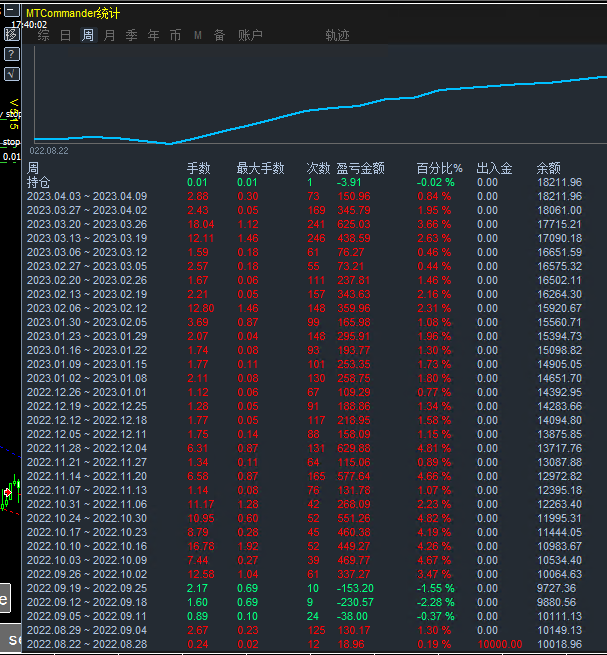Screen dimensions: 607x655
Task: Select week row 2022.09.19 ~ 2022.09.25
Action: click(x=304, y=588)
